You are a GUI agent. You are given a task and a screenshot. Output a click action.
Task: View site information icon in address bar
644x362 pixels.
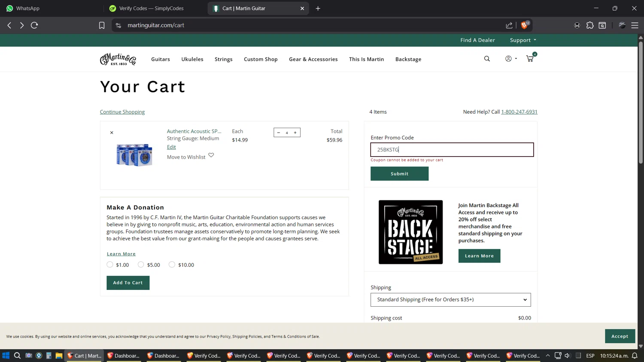[118, 25]
